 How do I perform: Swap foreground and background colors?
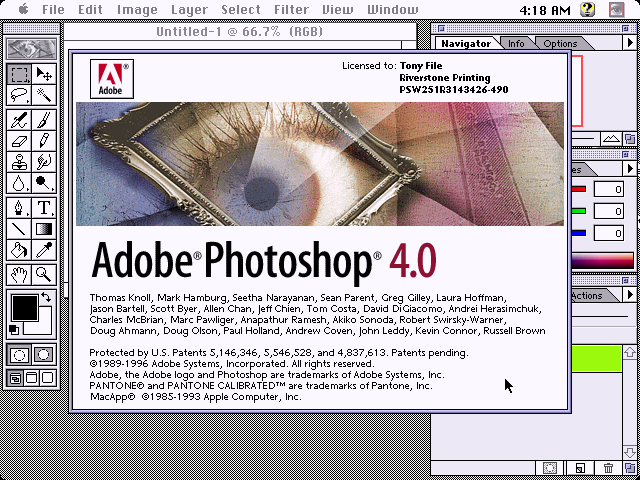tap(46, 297)
